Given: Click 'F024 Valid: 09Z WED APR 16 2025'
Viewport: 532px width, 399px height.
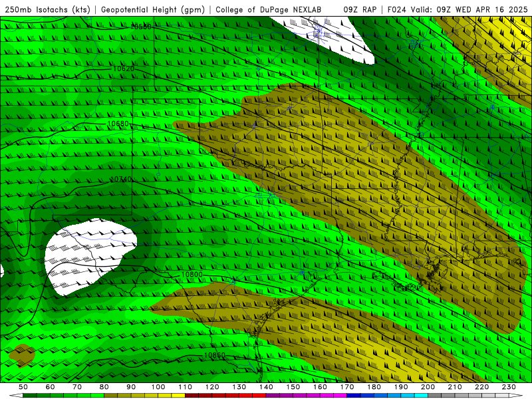Looking at the screenshot, I should [458, 9].
